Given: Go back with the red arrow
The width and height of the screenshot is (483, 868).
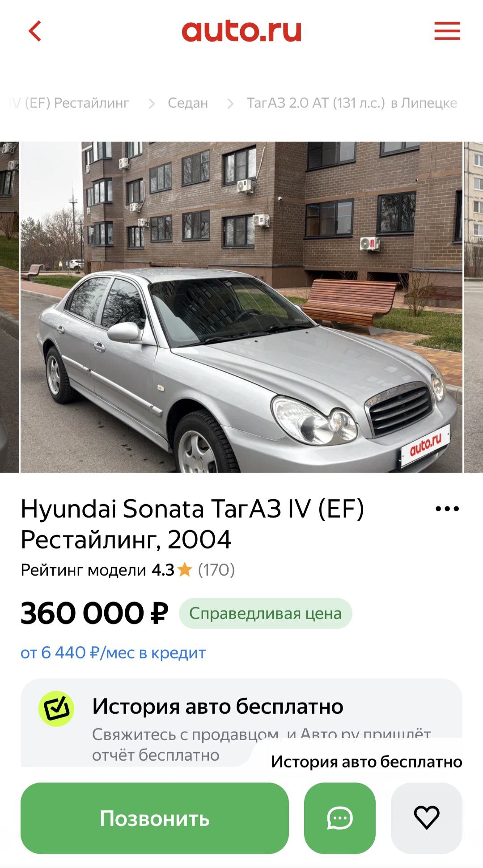Looking at the screenshot, I should [35, 31].
